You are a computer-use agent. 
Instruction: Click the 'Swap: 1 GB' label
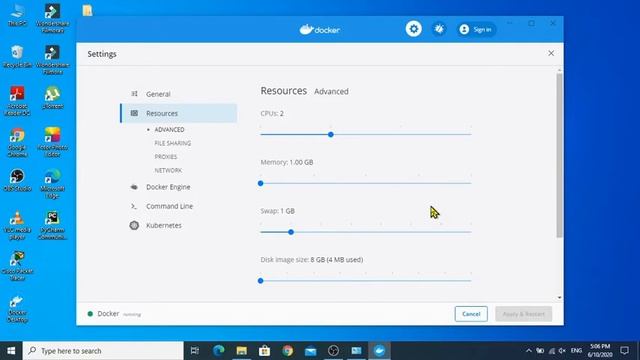[x=278, y=211]
